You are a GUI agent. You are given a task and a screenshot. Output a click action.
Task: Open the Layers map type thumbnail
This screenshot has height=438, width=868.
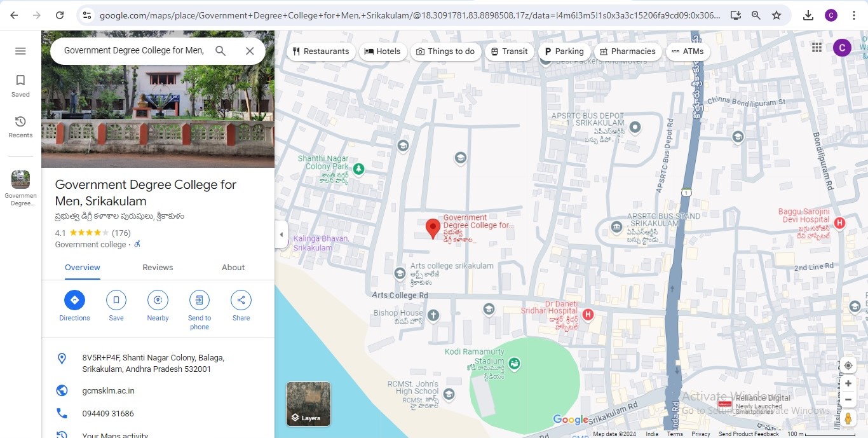click(308, 404)
